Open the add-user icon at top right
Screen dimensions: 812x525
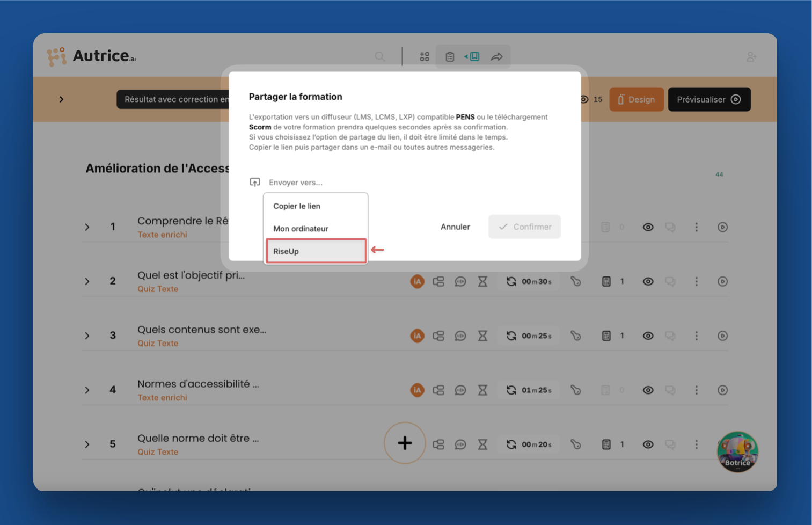pyautogui.click(x=751, y=57)
